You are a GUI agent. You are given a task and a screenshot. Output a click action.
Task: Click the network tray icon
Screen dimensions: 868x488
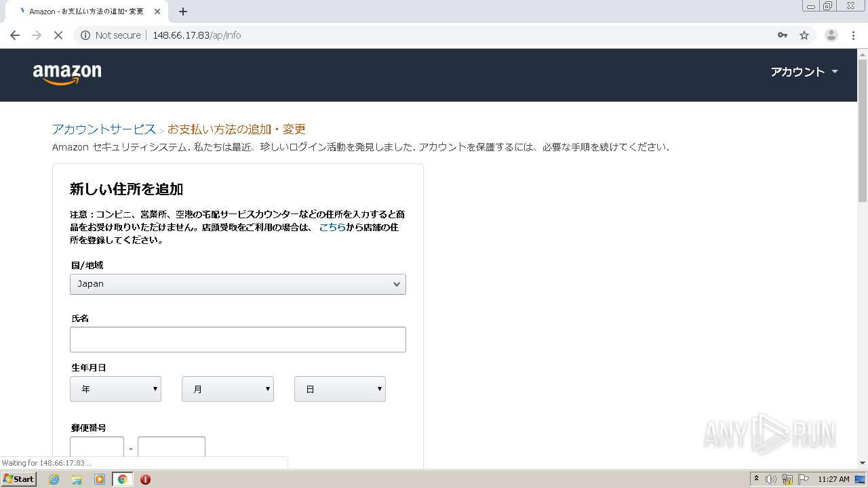[787, 479]
